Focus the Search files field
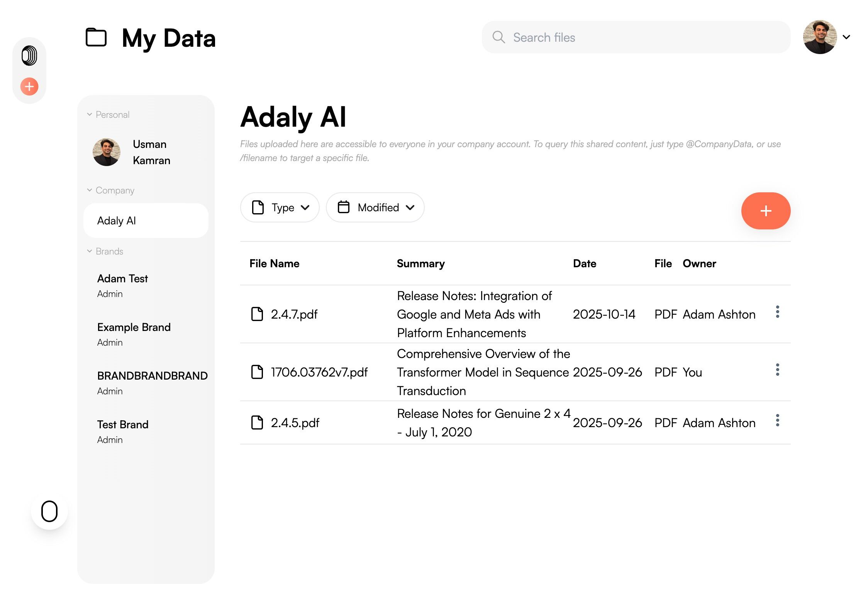Image resolution: width=868 pixels, height=604 pixels. click(641, 37)
